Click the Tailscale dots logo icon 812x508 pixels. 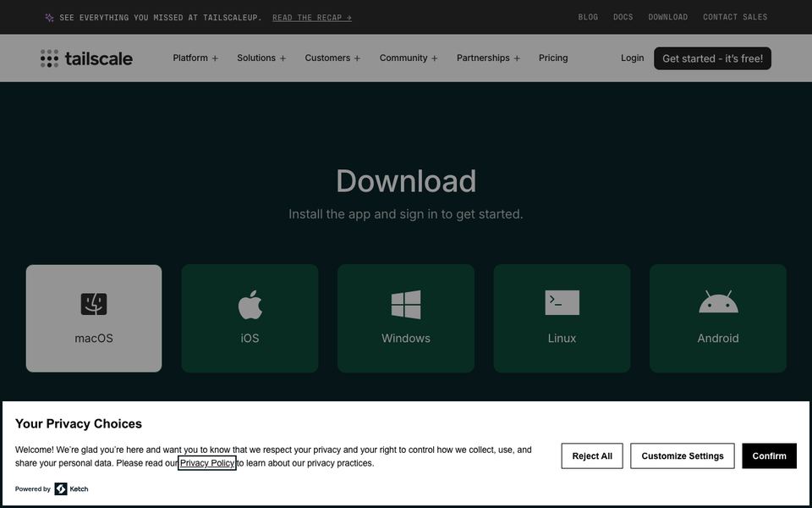tap(49, 58)
